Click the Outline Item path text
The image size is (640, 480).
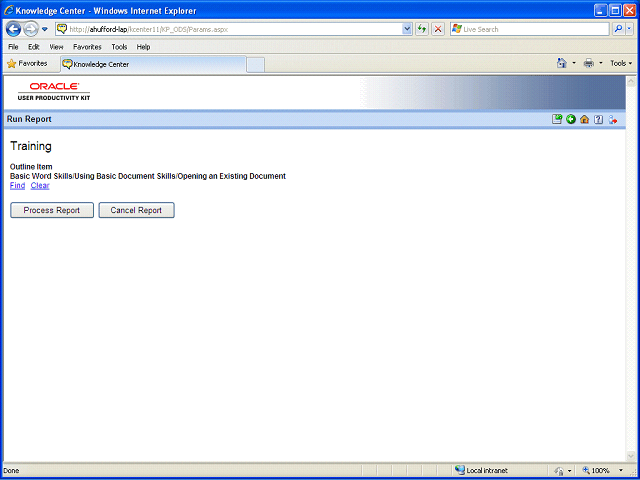pos(148,176)
